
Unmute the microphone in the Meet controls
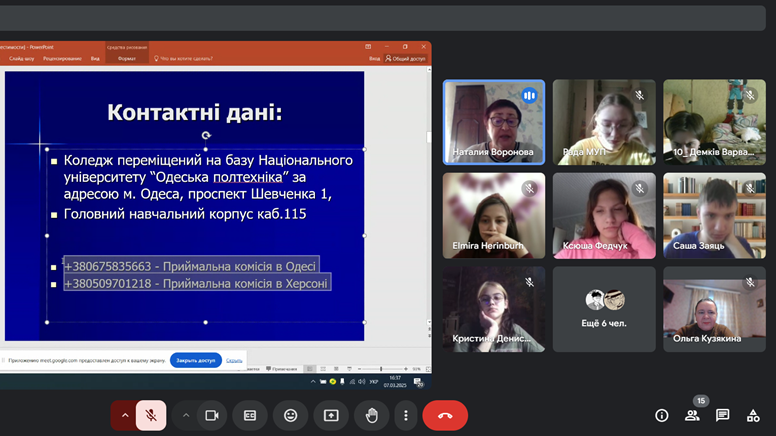point(151,415)
